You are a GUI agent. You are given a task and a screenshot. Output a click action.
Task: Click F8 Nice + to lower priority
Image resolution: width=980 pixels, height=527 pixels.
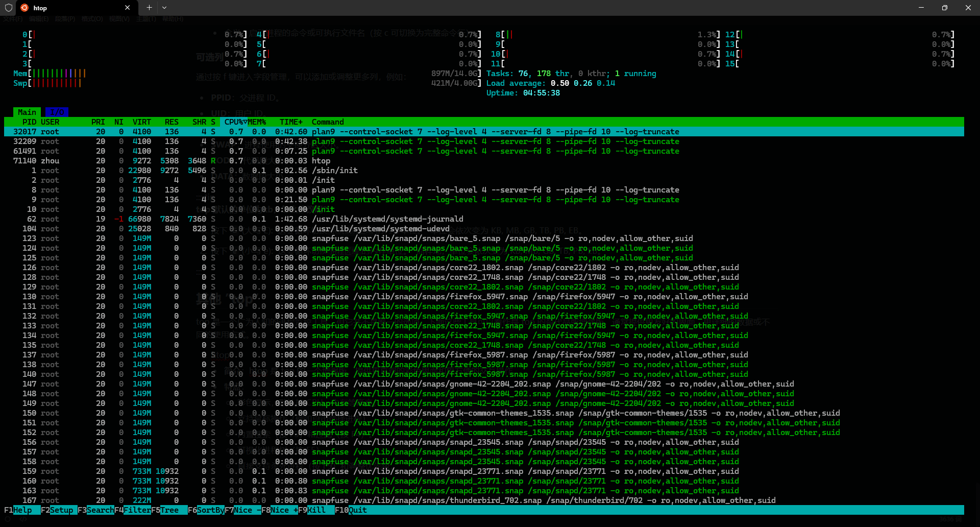[x=280, y=510]
